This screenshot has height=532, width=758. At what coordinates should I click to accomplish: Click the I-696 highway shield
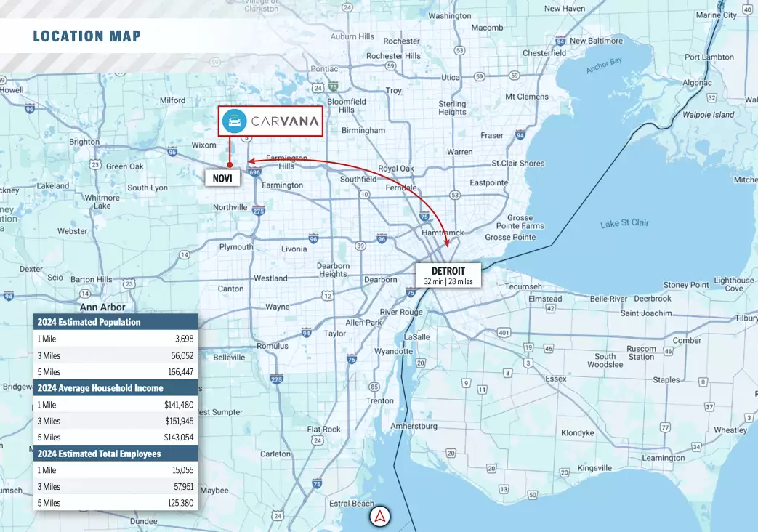click(254, 172)
